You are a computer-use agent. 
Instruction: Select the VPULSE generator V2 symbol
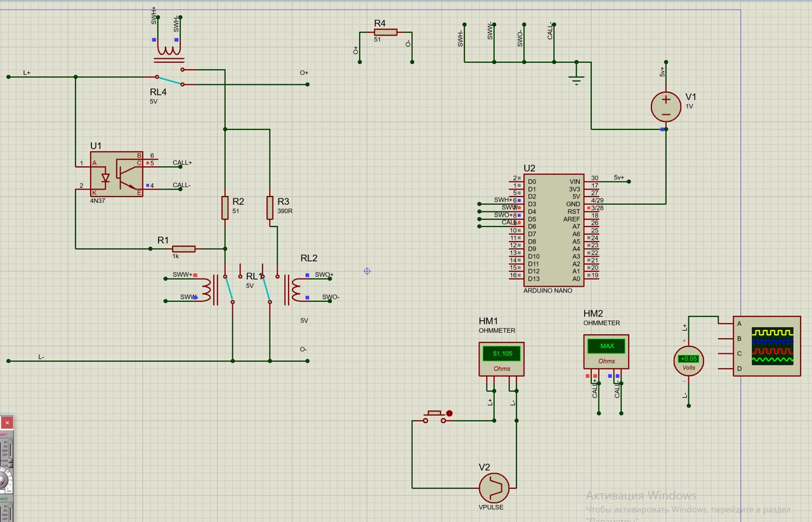tap(495, 487)
